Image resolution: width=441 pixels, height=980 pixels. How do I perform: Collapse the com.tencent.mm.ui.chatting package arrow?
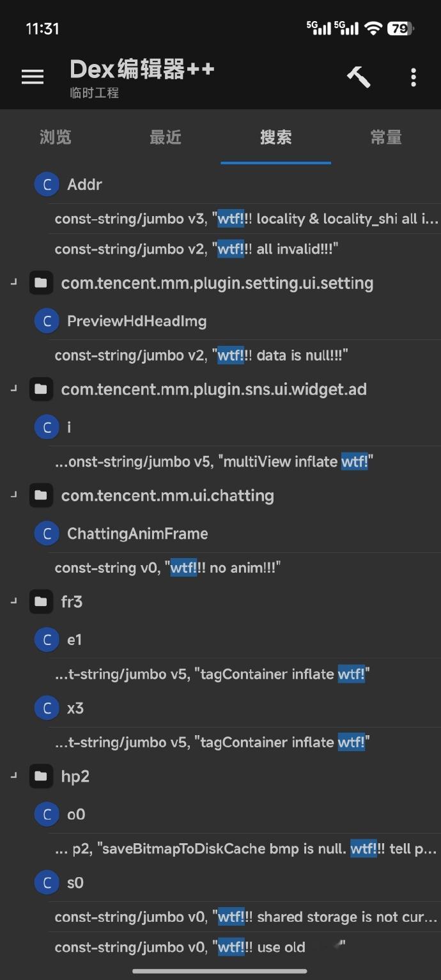point(13,494)
